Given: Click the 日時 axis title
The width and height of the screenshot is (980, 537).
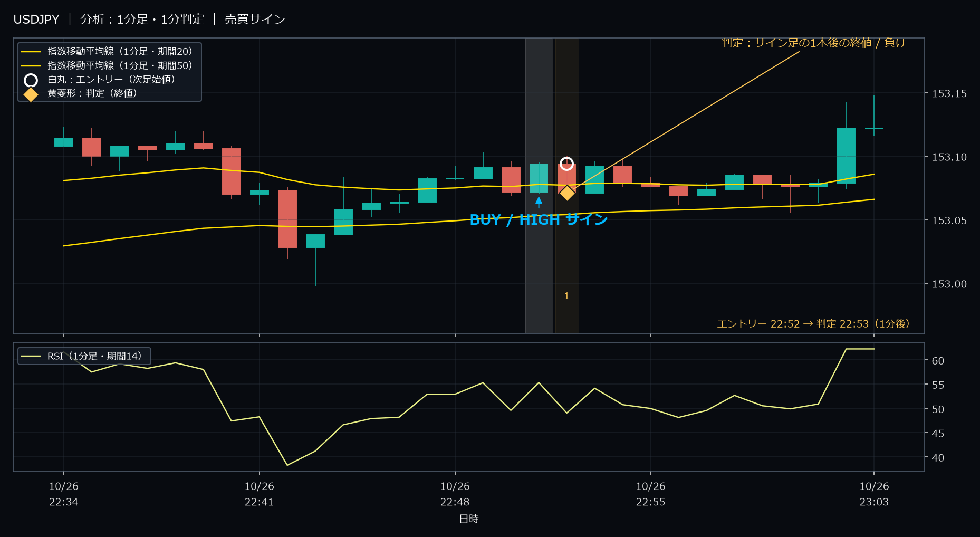Looking at the screenshot, I should [469, 519].
